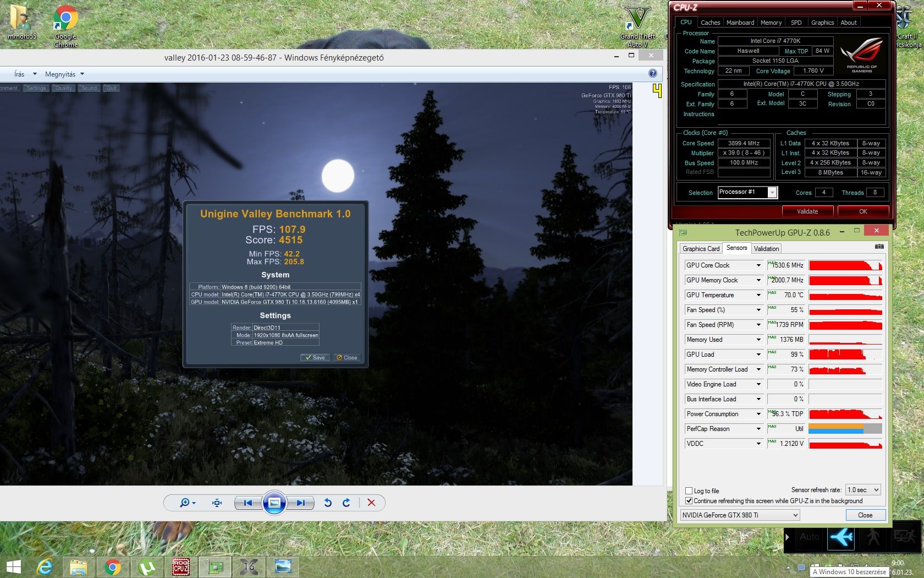Open GPU Temperature sensor dropdown
Image resolution: width=924 pixels, height=578 pixels.
click(758, 295)
